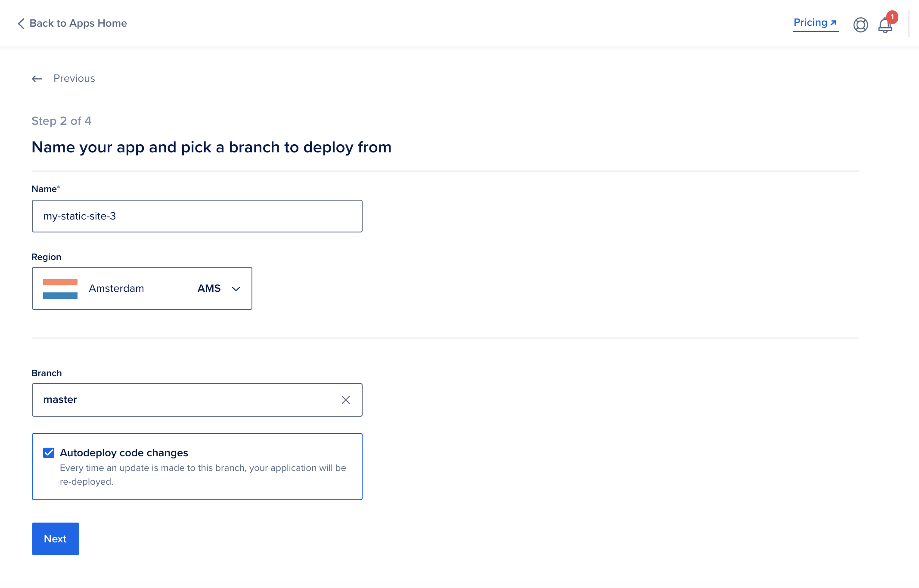
Task: Uncheck the Autodeploy code changes checkbox
Action: [x=49, y=453]
